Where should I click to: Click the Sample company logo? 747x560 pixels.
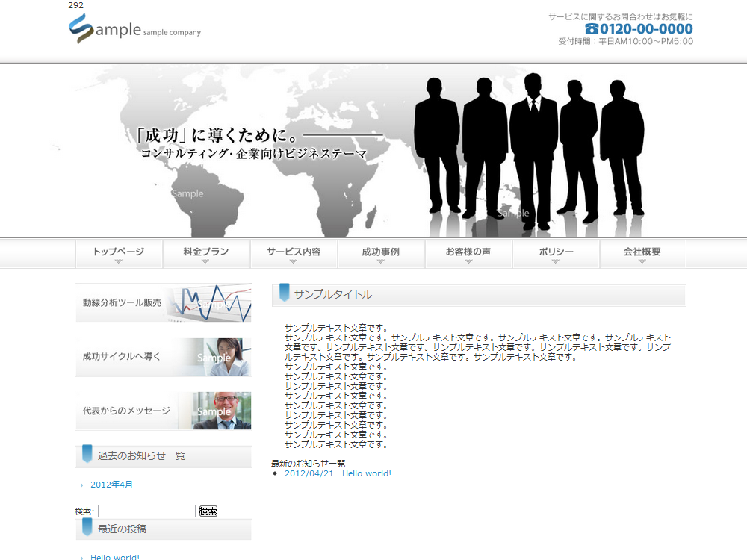click(134, 29)
